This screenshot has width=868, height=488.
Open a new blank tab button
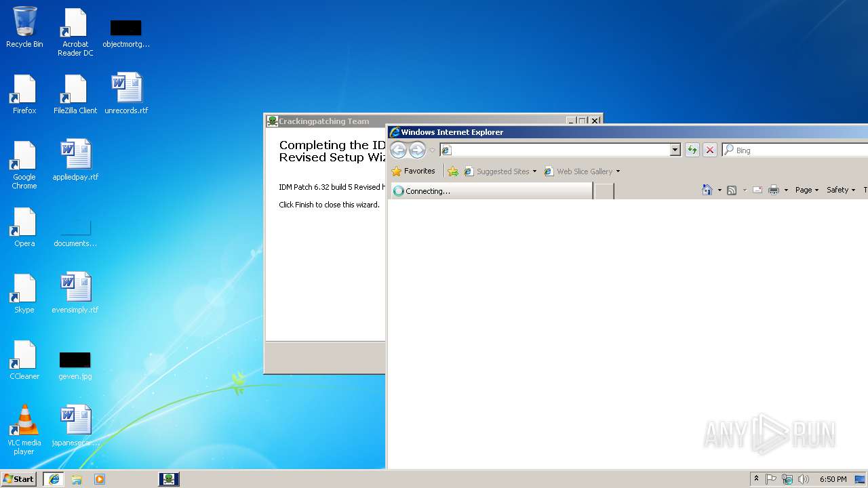point(604,191)
